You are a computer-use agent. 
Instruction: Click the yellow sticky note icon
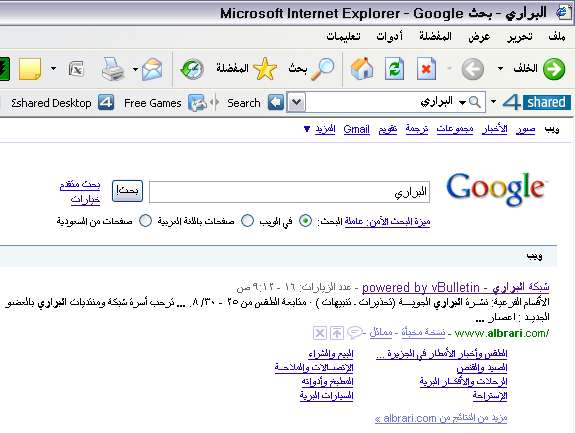tap(30, 69)
